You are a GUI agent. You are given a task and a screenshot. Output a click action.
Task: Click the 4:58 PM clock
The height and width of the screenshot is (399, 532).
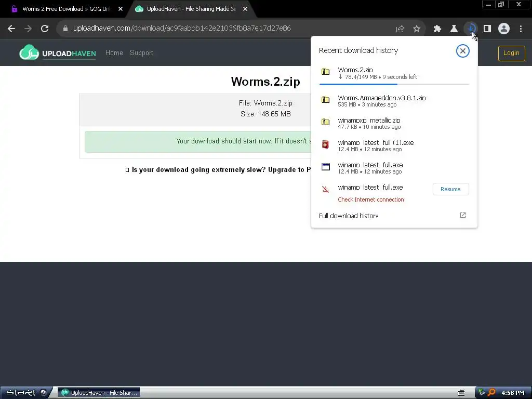513,393
